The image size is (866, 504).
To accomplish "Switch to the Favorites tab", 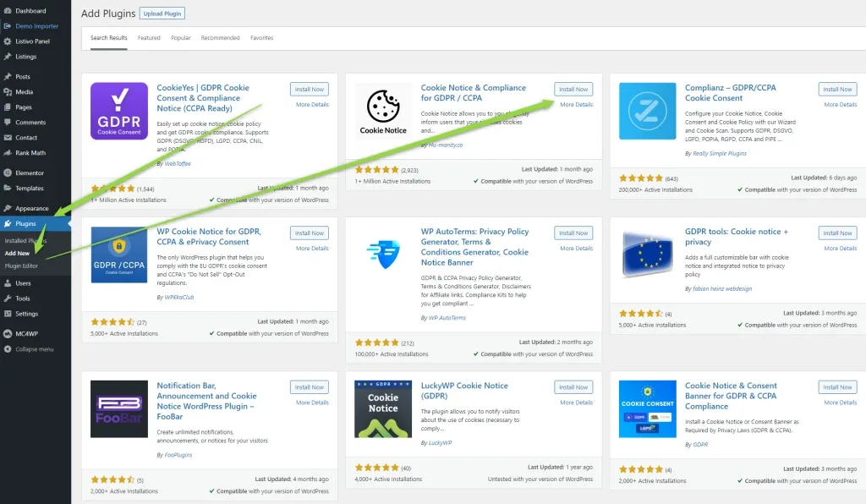I will pos(262,38).
